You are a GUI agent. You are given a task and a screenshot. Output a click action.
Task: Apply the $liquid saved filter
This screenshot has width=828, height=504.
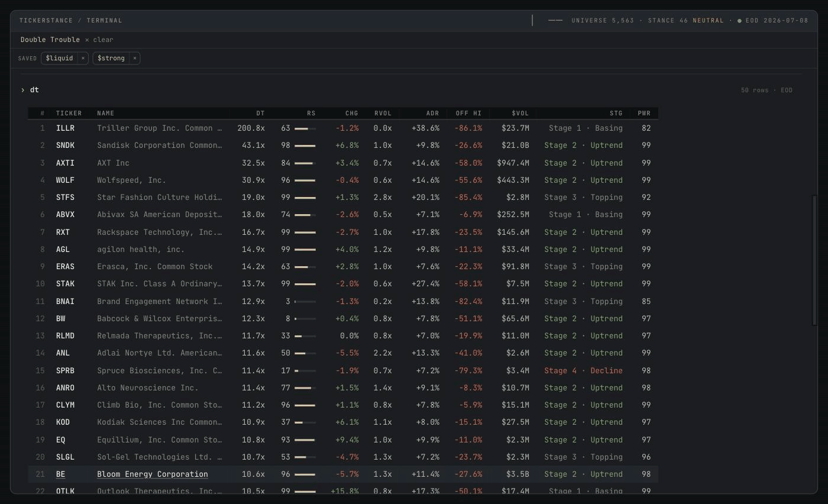[59, 58]
